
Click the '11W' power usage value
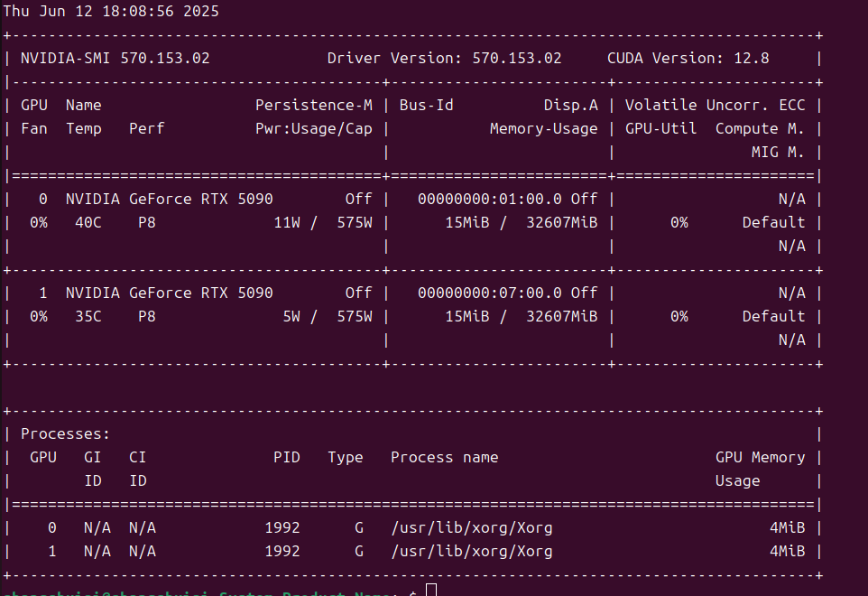tap(287, 223)
